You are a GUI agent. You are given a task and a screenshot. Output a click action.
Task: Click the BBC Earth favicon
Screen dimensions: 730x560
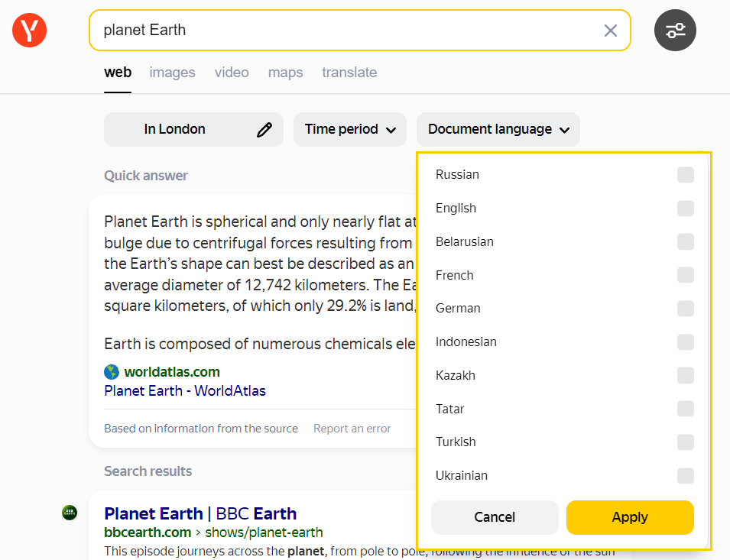coord(70,513)
